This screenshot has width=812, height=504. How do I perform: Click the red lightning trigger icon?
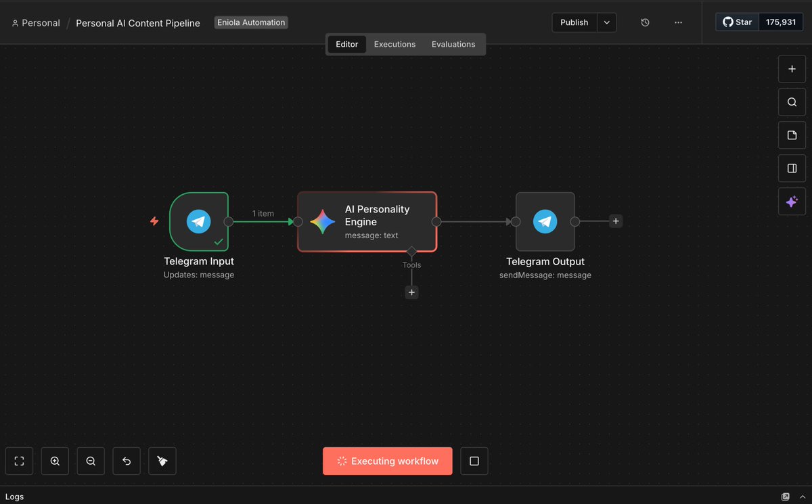(x=154, y=221)
